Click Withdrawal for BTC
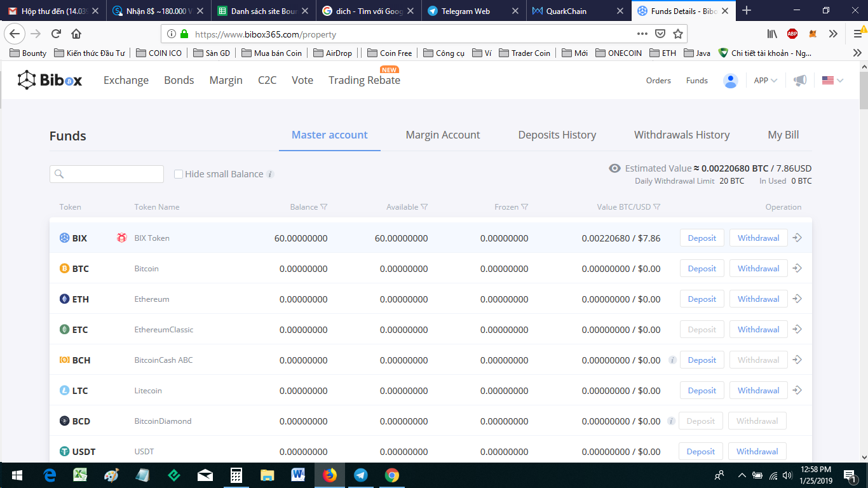This screenshot has height=488, width=868. (759, 268)
